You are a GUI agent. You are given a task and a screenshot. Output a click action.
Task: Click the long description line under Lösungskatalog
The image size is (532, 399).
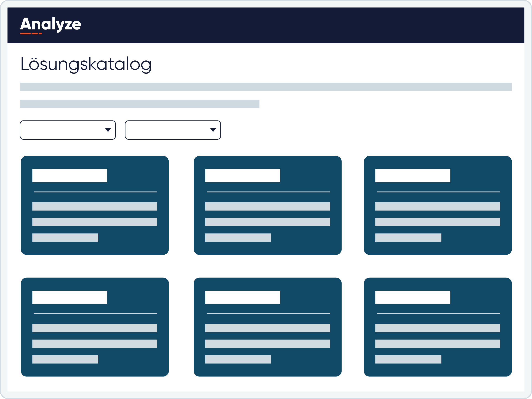[x=266, y=87]
